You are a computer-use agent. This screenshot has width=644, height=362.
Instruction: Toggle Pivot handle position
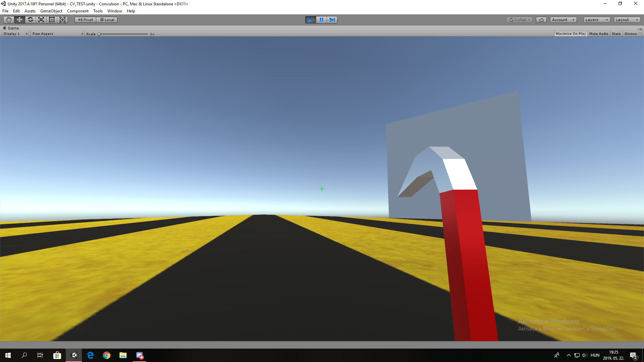[x=86, y=20]
